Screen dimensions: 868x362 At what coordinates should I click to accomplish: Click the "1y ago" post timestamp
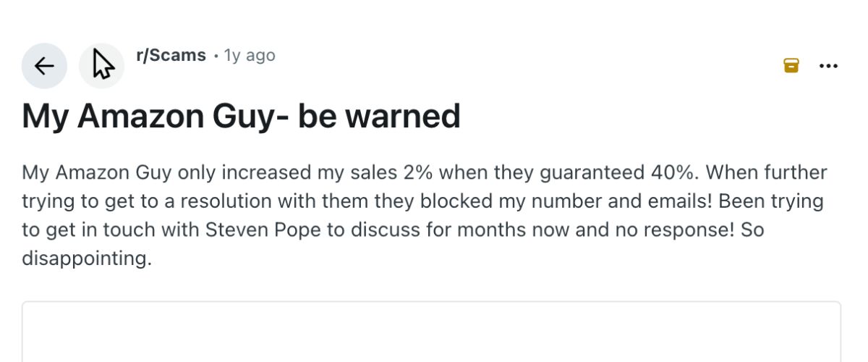pyautogui.click(x=250, y=55)
